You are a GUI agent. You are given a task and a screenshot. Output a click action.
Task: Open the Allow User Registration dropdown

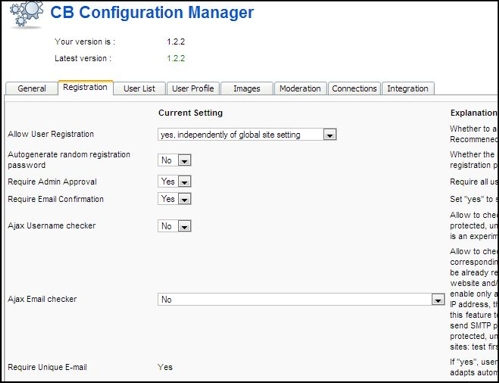click(247, 135)
